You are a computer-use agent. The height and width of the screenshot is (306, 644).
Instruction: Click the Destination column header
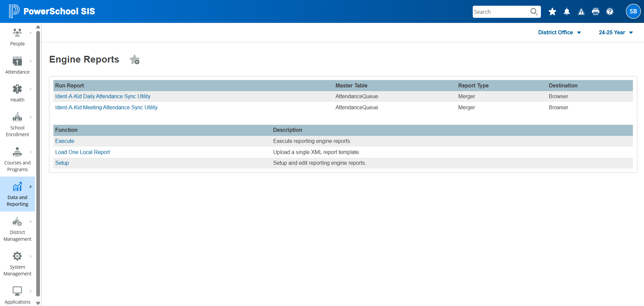(x=563, y=86)
